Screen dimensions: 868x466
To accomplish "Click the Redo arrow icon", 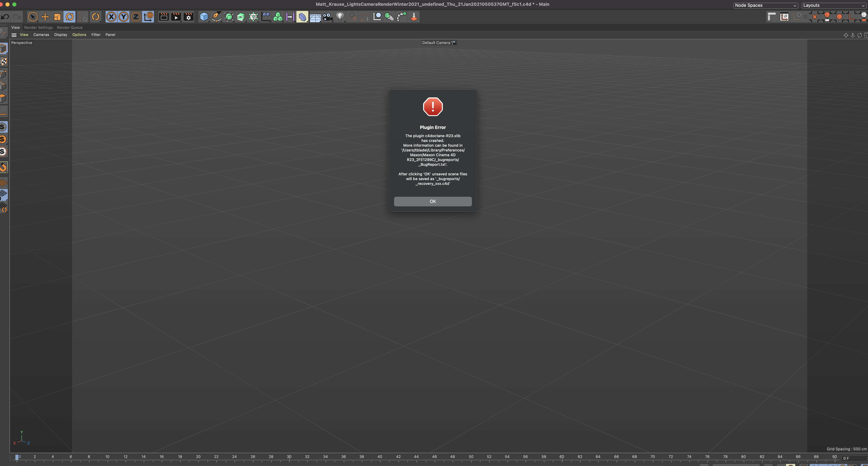I will click(x=17, y=17).
